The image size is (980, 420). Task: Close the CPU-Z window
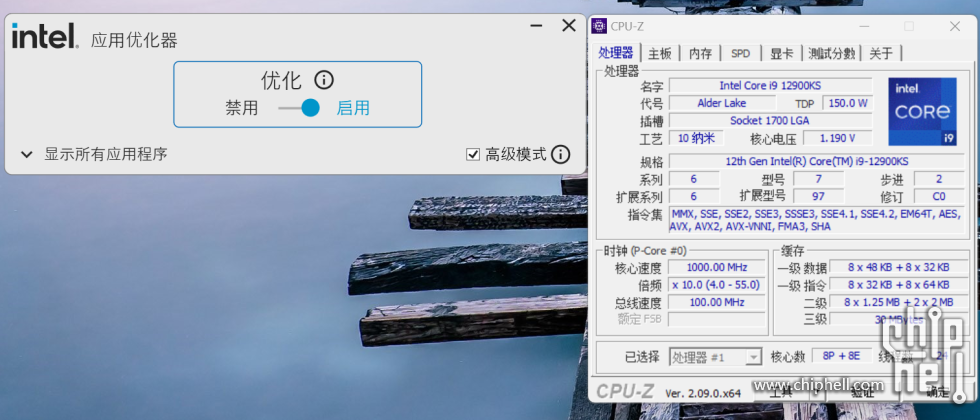(954, 26)
